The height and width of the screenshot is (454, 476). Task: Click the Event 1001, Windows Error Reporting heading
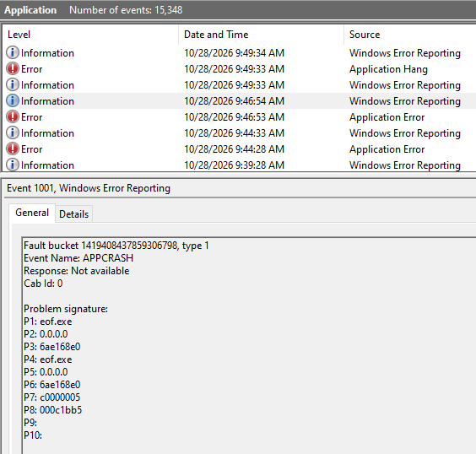coord(89,188)
